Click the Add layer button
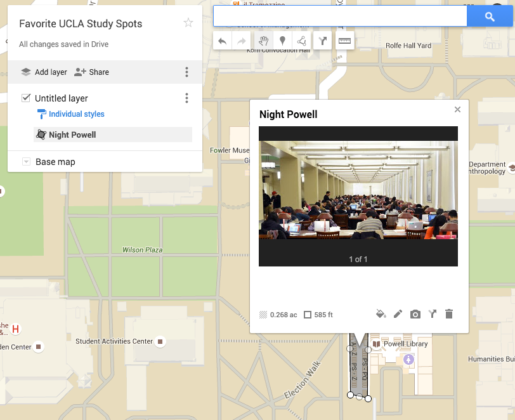The image size is (515, 420). 44,72
